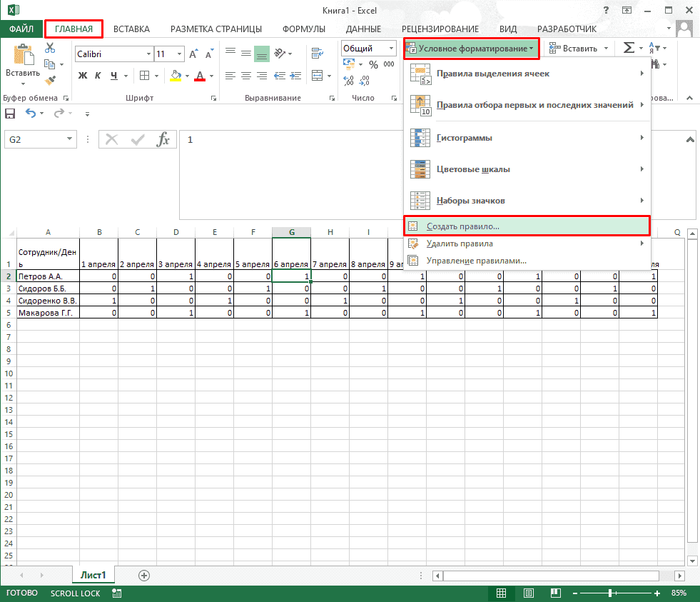Click the Paste clipboard icon

(24, 55)
